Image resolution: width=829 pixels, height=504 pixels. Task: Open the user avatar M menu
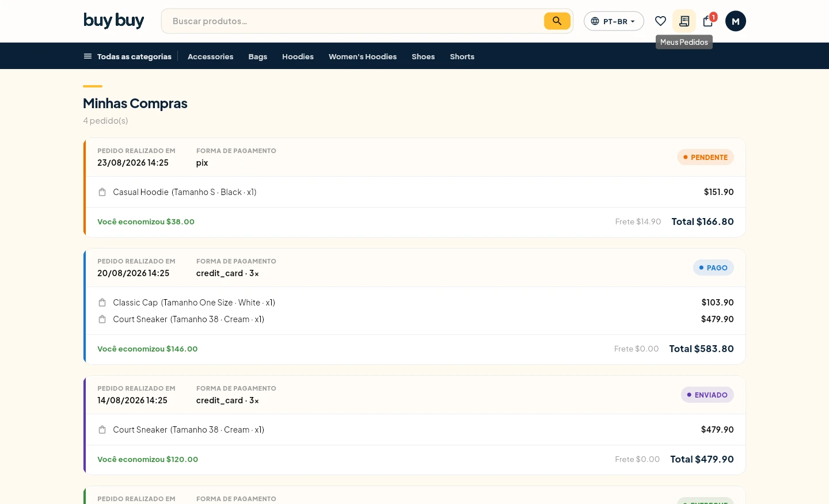(735, 21)
